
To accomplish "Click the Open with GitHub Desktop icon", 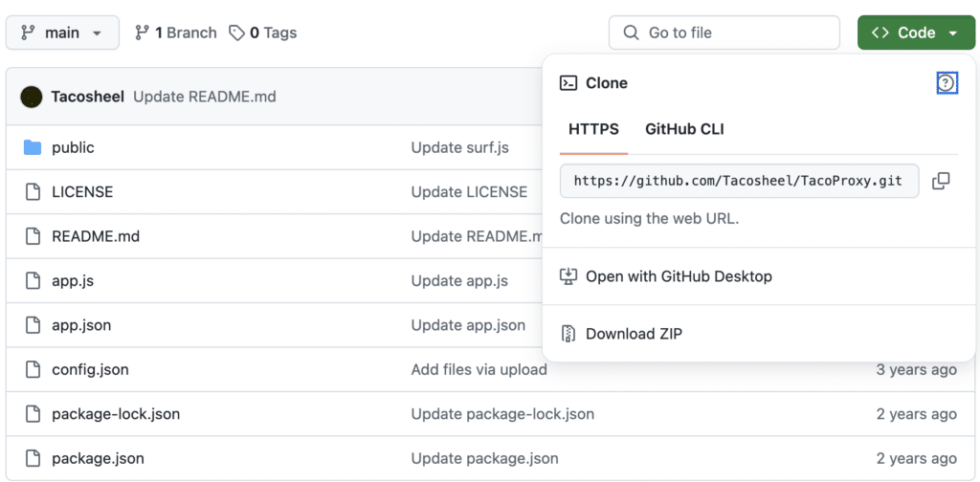I will click(x=568, y=276).
